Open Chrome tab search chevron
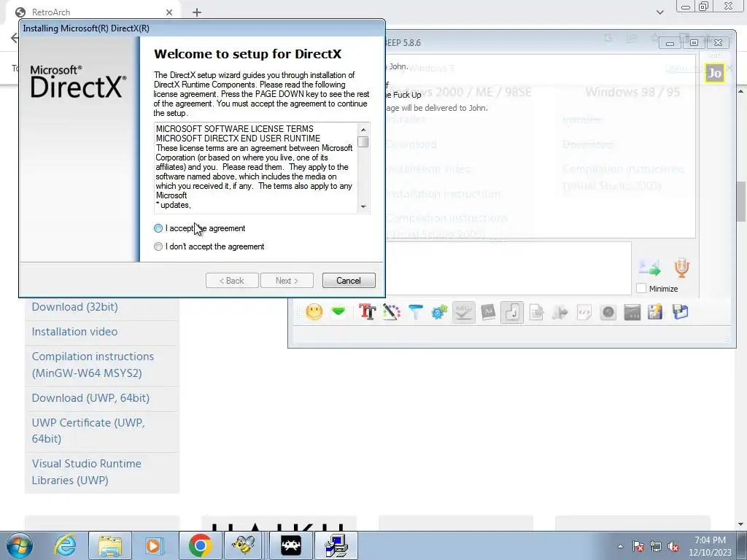Image resolution: width=747 pixels, height=560 pixels. (659, 12)
